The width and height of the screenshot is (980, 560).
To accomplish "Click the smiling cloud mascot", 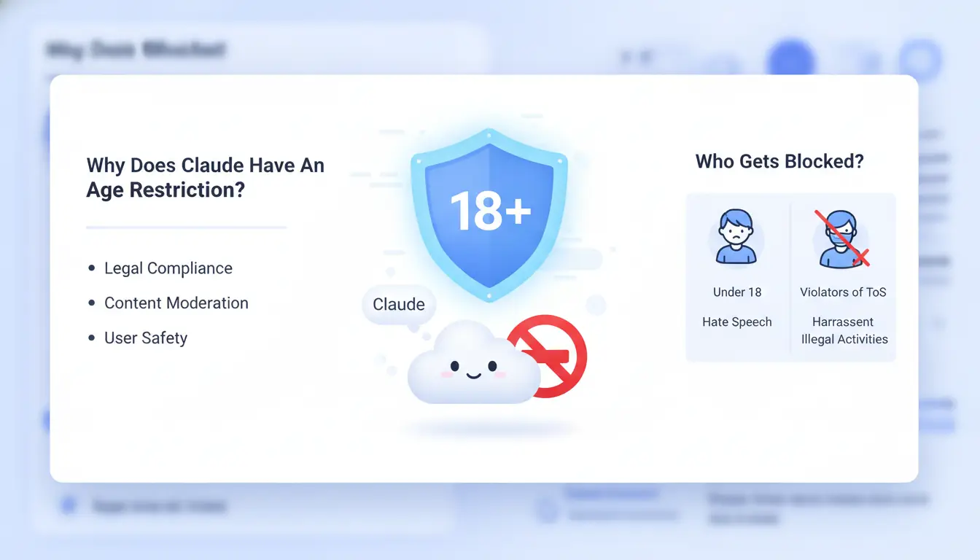I will point(472,363).
